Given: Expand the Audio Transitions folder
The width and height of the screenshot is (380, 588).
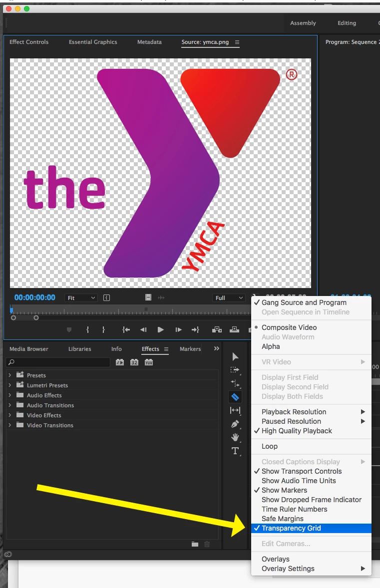Looking at the screenshot, I should point(10,405).
